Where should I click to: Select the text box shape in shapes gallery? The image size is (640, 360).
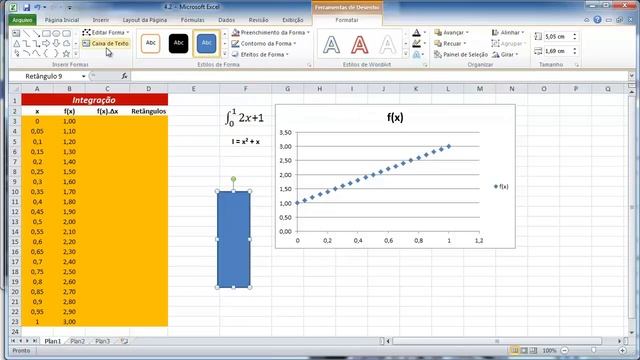coord(16,33)
